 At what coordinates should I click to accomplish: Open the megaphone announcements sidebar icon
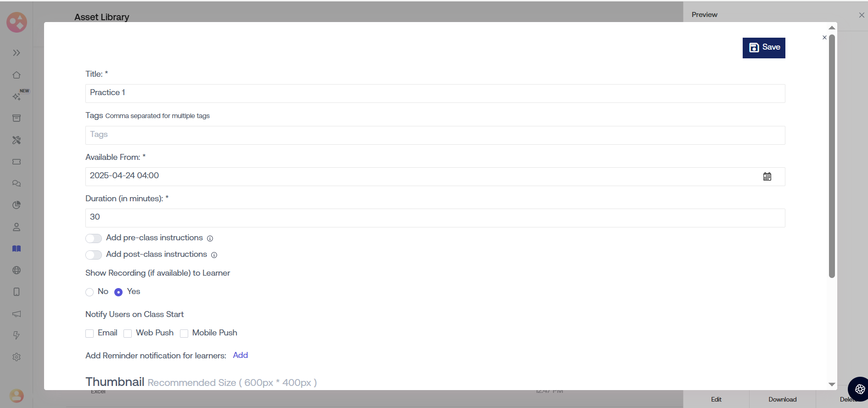click(x=17, y=314)
